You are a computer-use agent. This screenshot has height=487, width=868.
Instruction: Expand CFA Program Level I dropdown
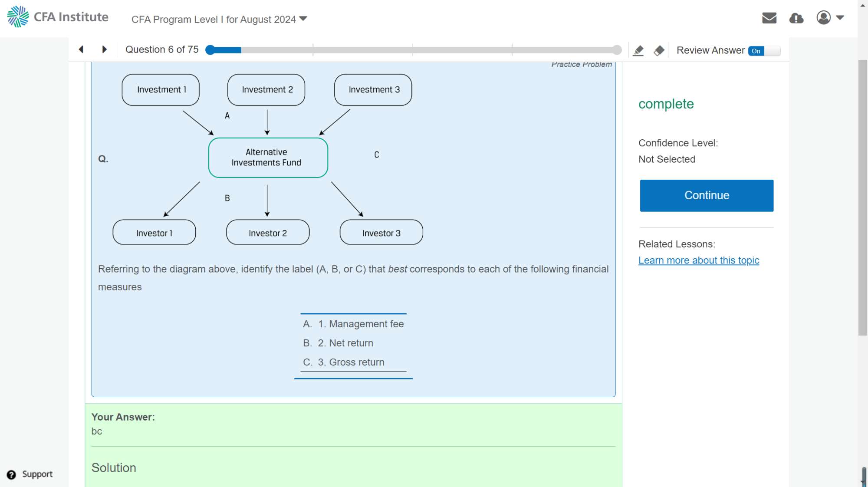click(219, 20)
